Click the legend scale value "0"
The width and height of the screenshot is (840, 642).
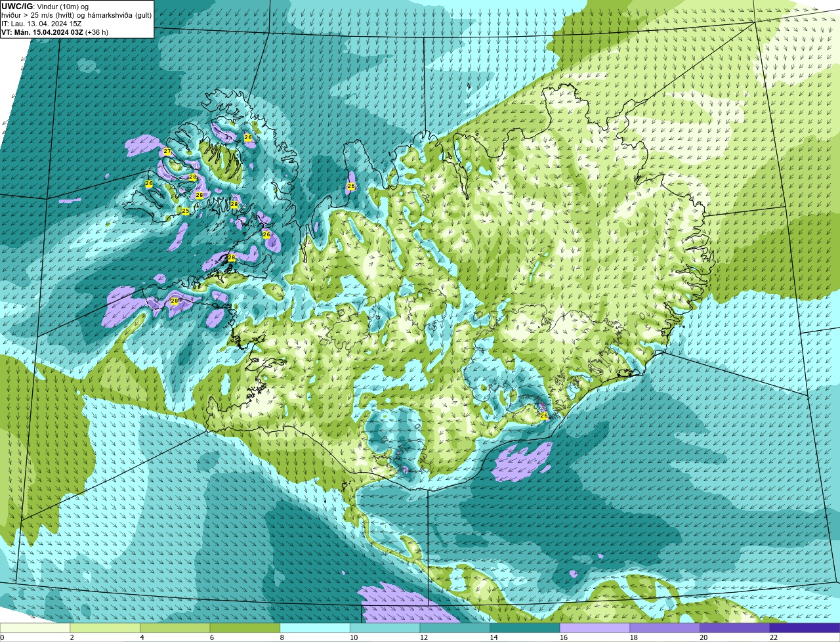coord(2,637)
